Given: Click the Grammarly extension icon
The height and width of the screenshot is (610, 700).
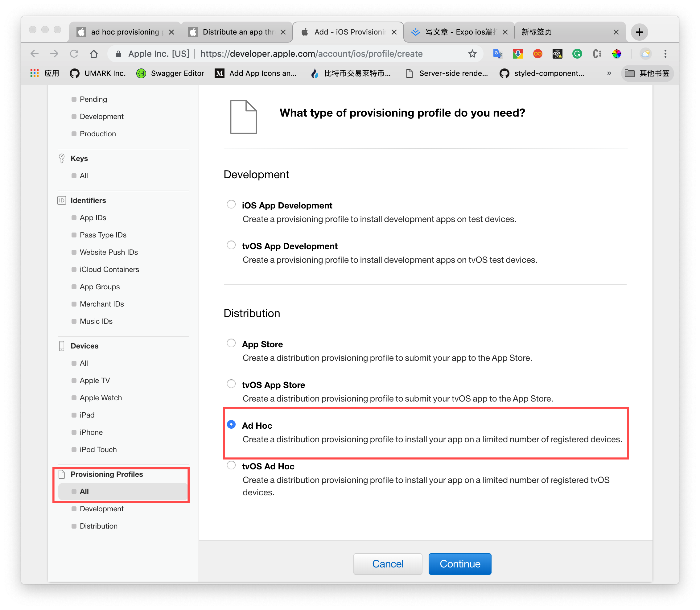Looking at the screenshot, I should point(577,54).
